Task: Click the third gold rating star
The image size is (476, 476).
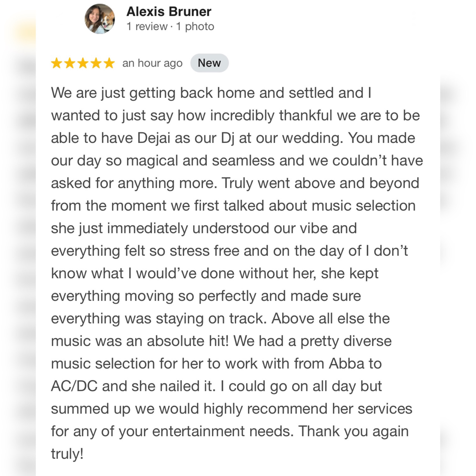Action: pyautogui.click(x=83, y=63)
